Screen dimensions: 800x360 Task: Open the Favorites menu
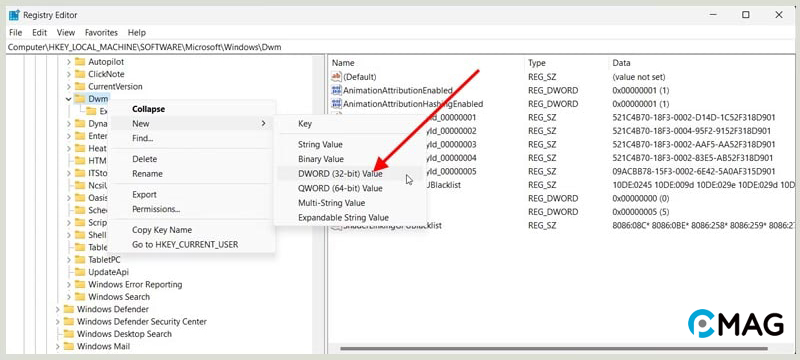pyautogui.click(x=101, y=32)
